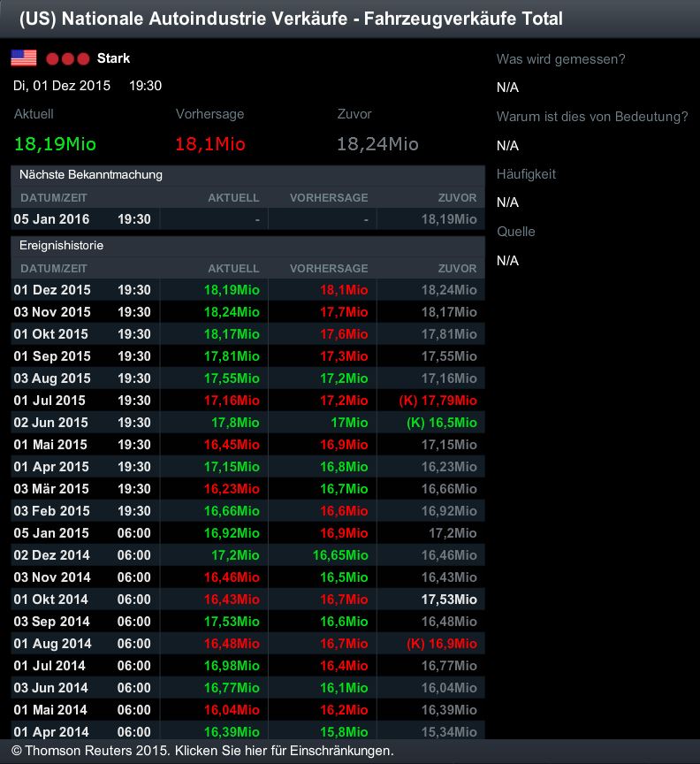Viewport: 700px width, 764px height.
Task: Open the Thomson Reuters restrictions link in footer
Action: click(202, 751)
